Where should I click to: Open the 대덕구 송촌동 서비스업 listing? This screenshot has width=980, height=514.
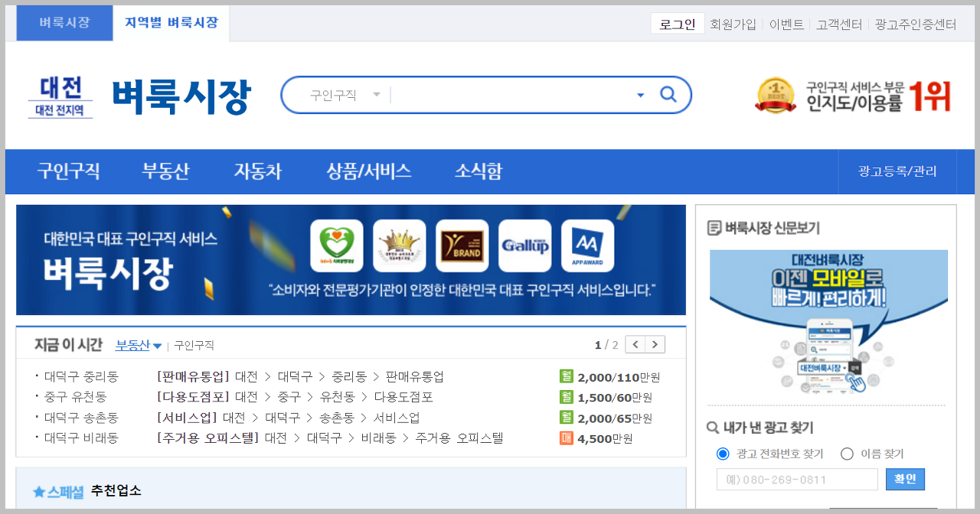pyautogui.click(x=288, y=418)
